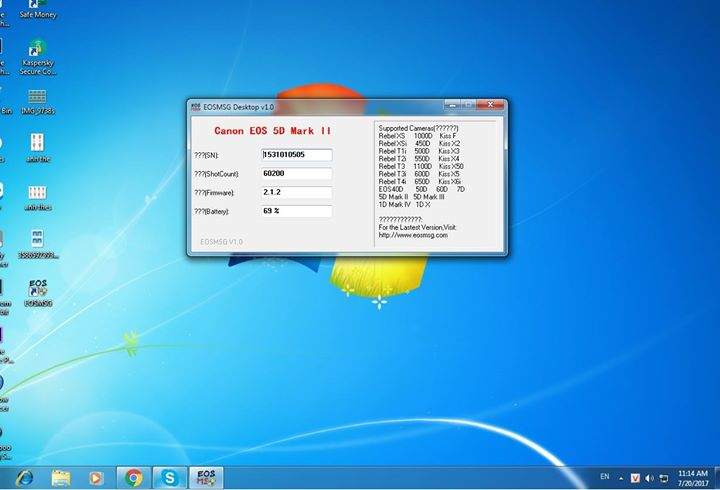This screenshot has width=720, height=490.
Task: Click the Firmware field showing 2.1.2
Action: point(297,192)
